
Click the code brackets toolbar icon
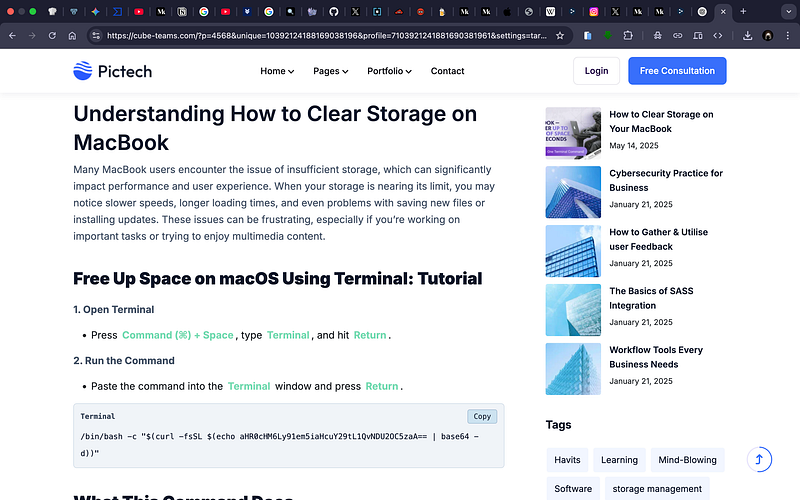[x=717, y=35]
